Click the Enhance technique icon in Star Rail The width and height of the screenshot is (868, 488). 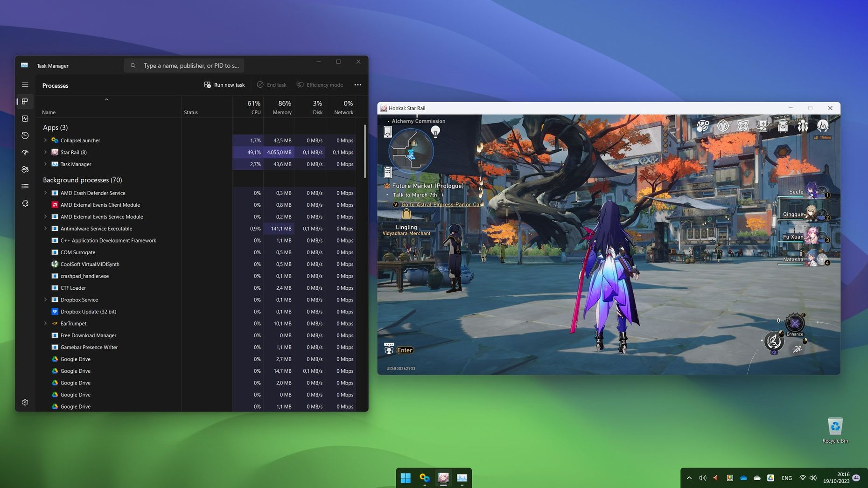click(794, 324)
